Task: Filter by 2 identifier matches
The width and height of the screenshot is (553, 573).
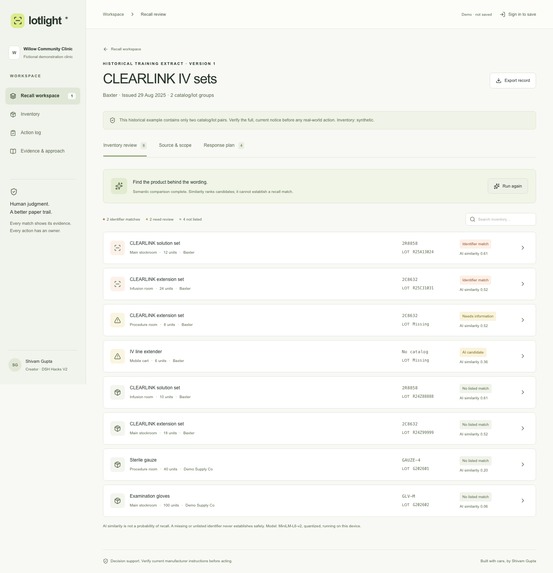Action: coord(122,220)
